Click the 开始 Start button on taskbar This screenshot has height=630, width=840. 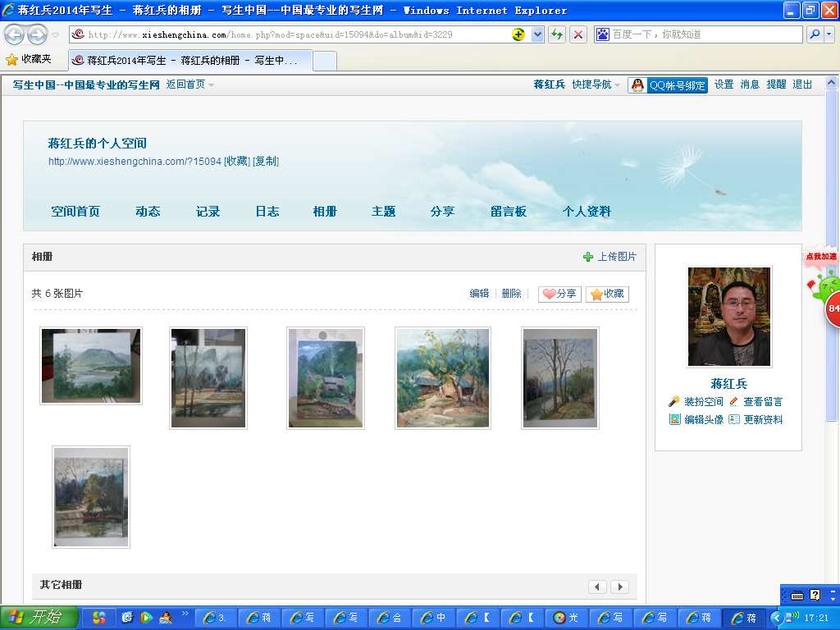39,618
